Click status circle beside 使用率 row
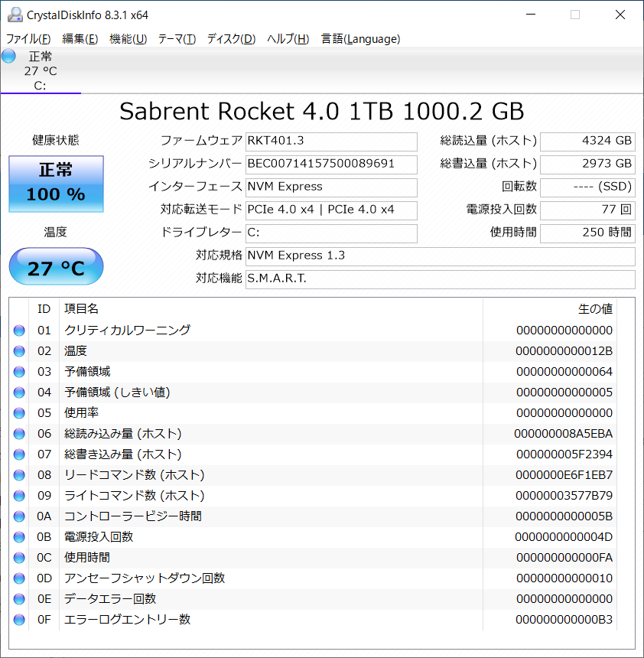This screenshot has width=644, height=658. 19,413
